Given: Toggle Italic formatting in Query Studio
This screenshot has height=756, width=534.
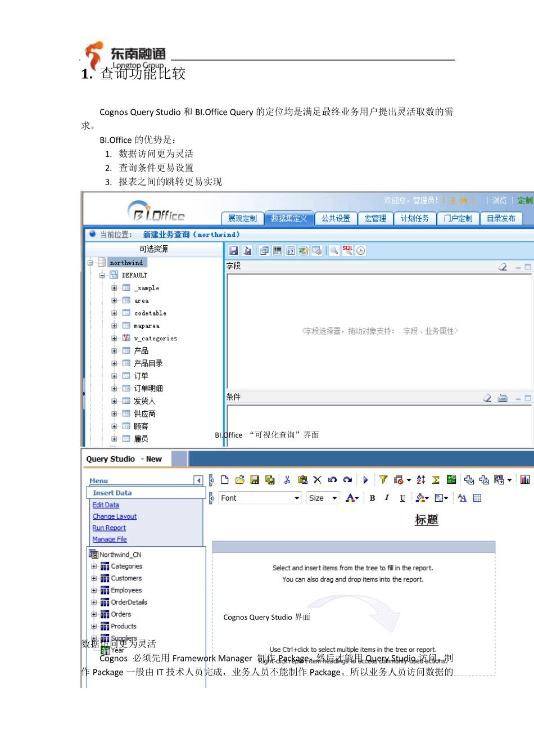Looking at the screenshot, I should coord(387,498).
